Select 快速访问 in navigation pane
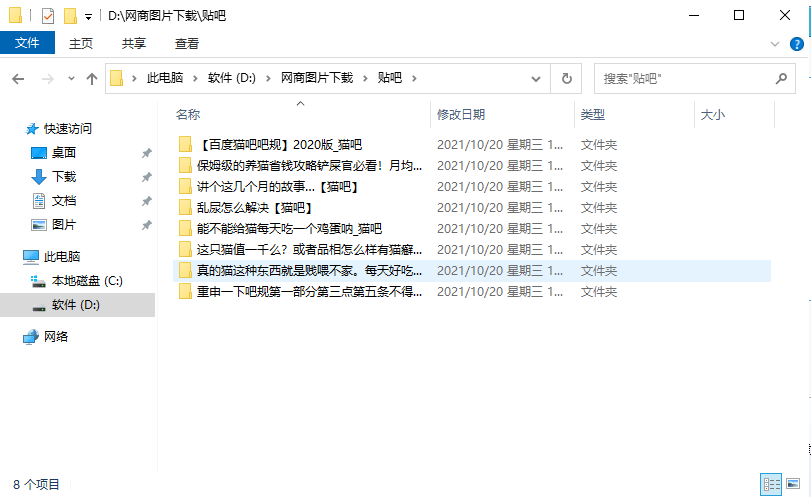 67,128
